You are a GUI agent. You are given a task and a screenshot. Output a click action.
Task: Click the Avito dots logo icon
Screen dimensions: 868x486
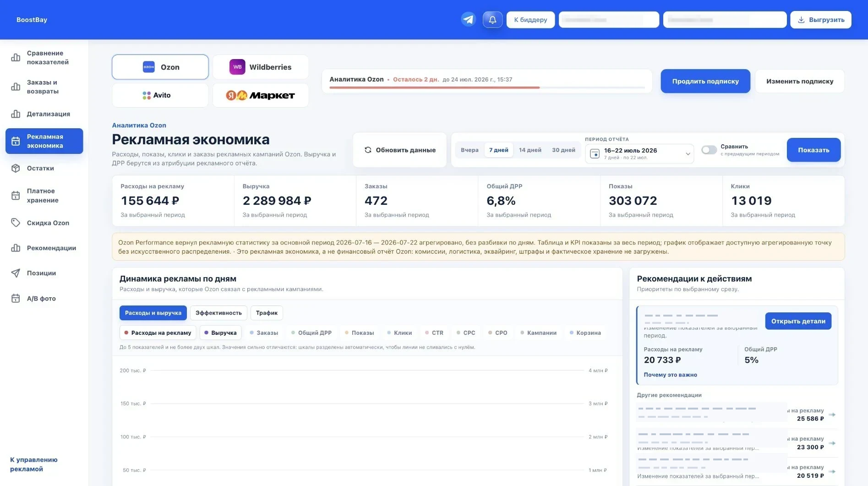tap(147, 95)
